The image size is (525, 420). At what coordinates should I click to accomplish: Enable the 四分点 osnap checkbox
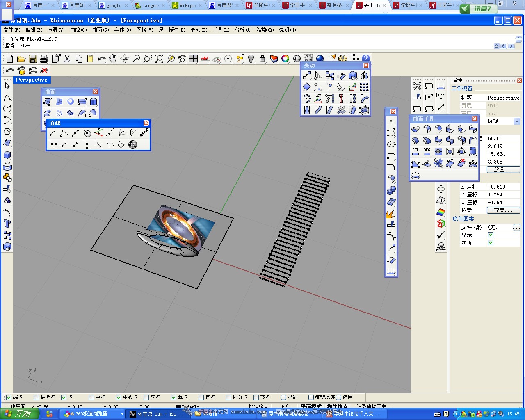click(x=229, y=397)
